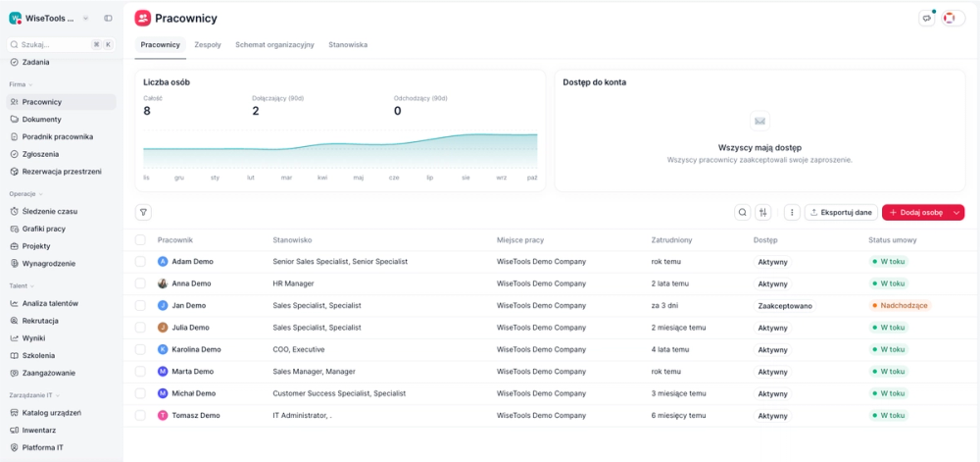Tick the checkbox for Anna Demo
Viewport: 980px width, 462px height.
[140, 283]
